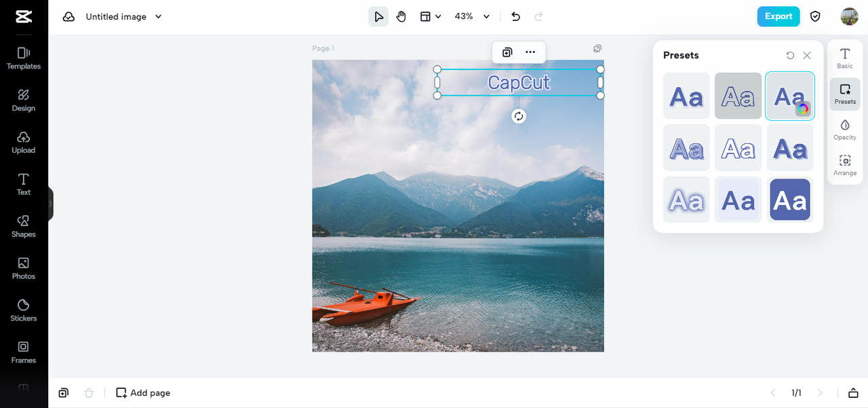Screen dimensions: 868x408
Task: Open the Design sidebar panel
Action: coord(24,100)
